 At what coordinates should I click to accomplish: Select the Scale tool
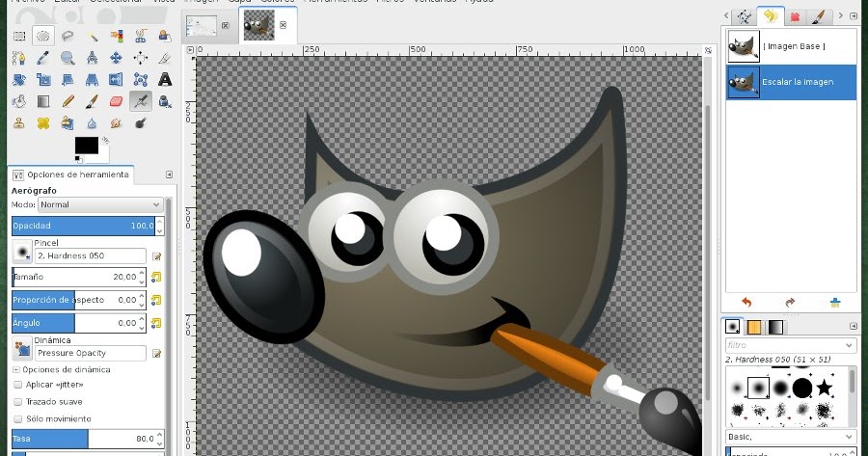pyautogui.click(x=43, y=80)
